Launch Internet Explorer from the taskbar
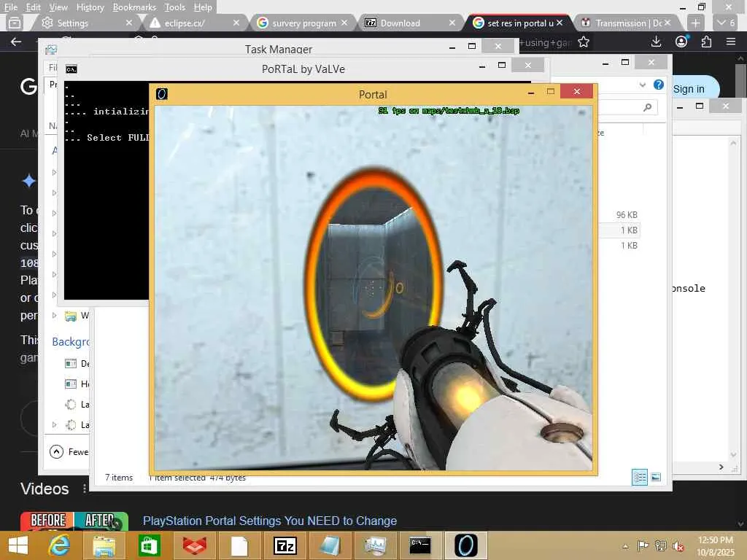 pos(59,545)
